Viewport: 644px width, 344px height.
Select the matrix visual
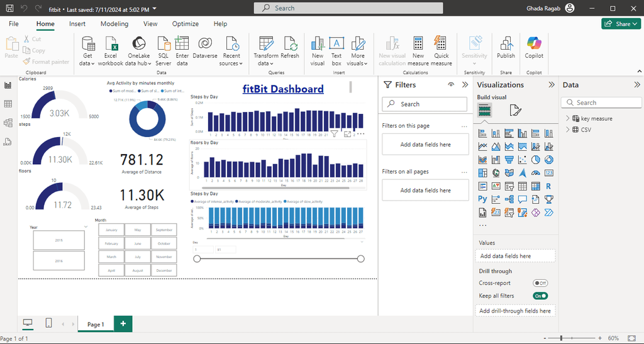click(x=535, y=186)
